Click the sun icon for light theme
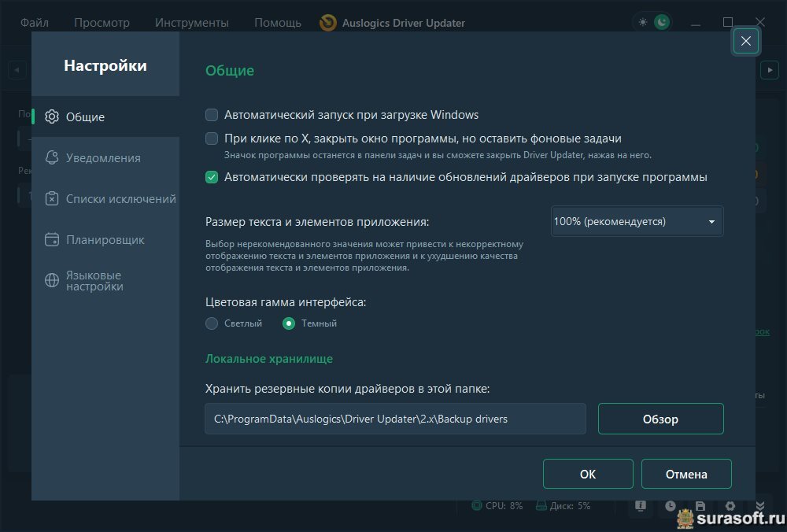Image resolution: width=787 pixels, height=532 pixels. (643, 22)
